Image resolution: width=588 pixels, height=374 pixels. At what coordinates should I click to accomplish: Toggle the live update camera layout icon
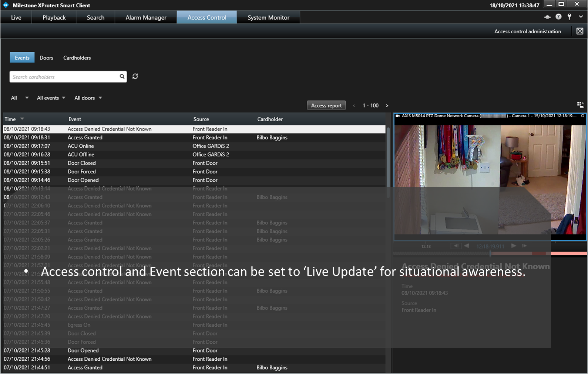pyautogui.click(x=581, y=105)
